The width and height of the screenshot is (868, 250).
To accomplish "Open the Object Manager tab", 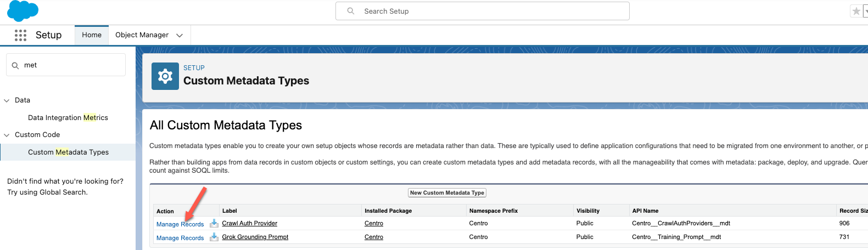I will tap(142, 35).
